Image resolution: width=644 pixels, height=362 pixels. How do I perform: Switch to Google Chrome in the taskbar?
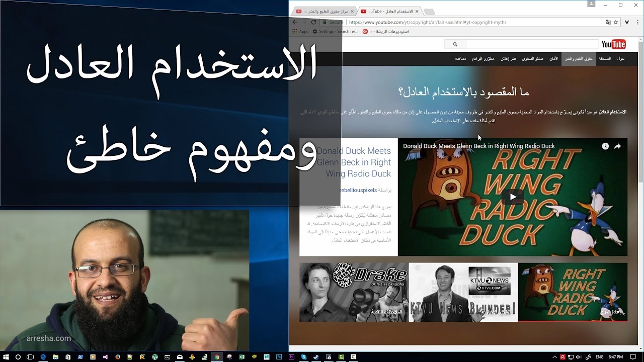pos(217,357)
